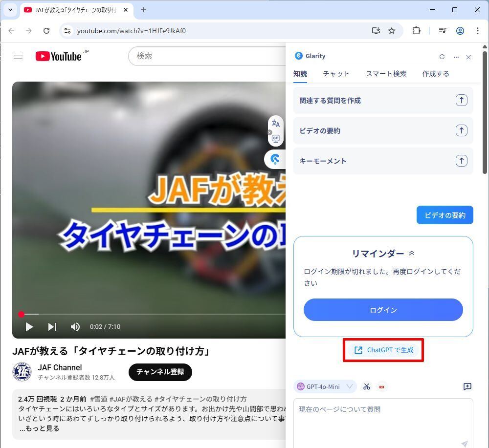Mute the video volume
489x448 pixels.
coord(75,327)
